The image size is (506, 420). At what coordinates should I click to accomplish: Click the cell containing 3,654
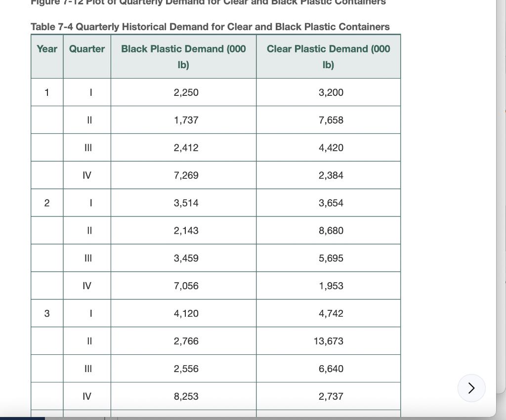328,203
